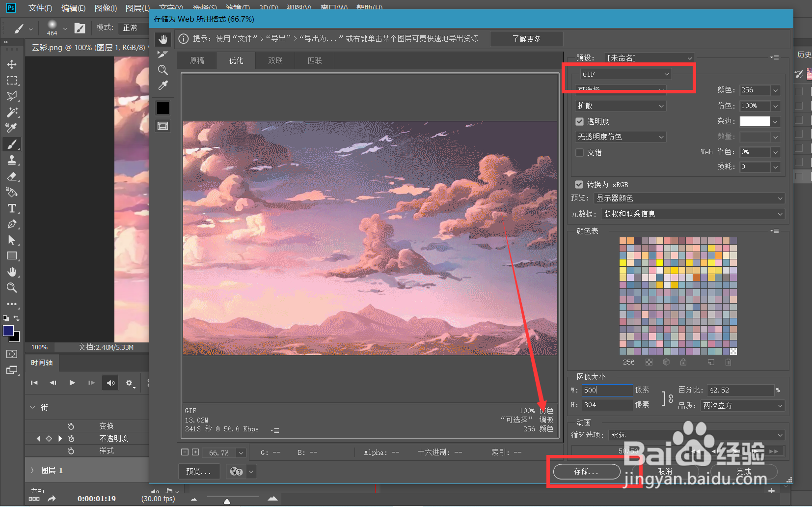Toggle stopwatch for 不透明度 property

tap(71, 439)
